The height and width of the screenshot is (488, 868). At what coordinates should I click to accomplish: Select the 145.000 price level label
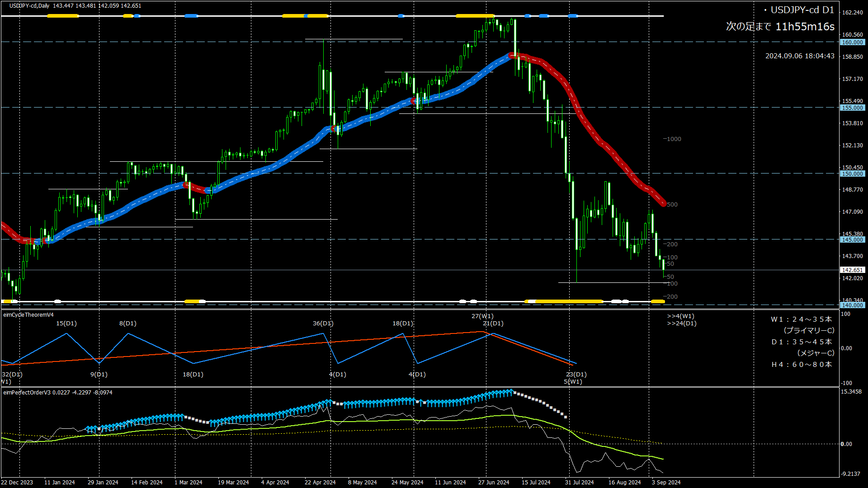[x=852, y=239]
